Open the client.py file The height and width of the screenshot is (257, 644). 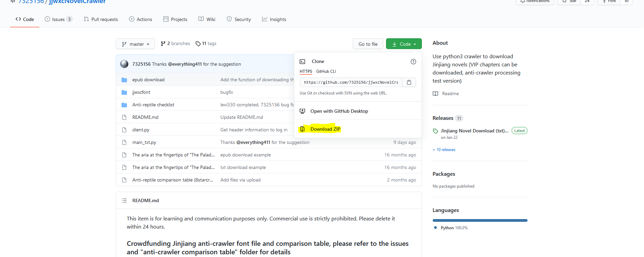click(x=141, y=130)
